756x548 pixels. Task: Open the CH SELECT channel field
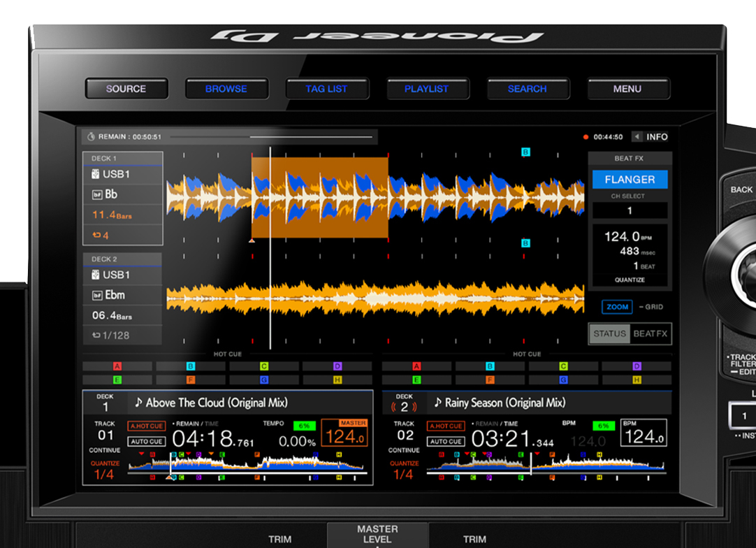click(x=630, y=210)
